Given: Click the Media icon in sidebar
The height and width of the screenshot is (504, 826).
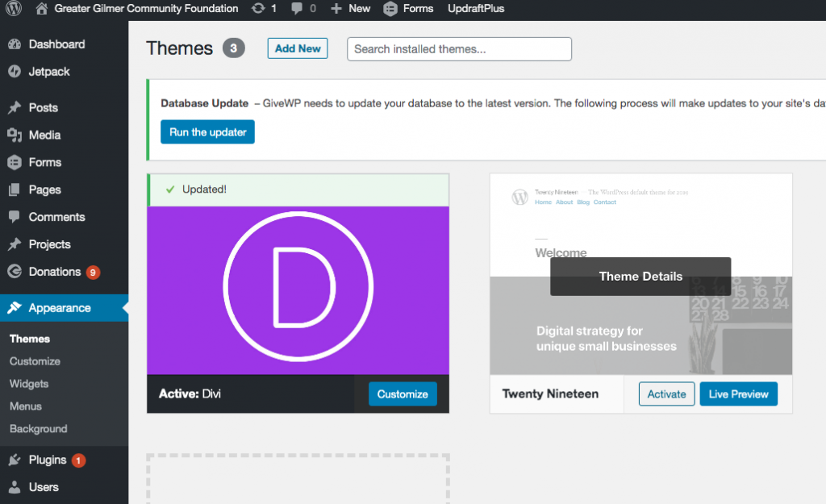Looking at the screenshot, I should tap(15, 135).
